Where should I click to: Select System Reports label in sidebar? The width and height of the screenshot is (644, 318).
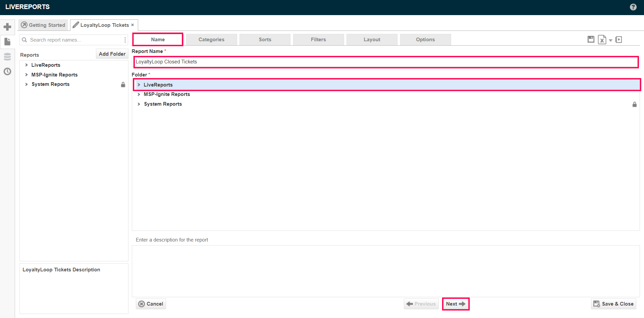click(x=51, y=84)
